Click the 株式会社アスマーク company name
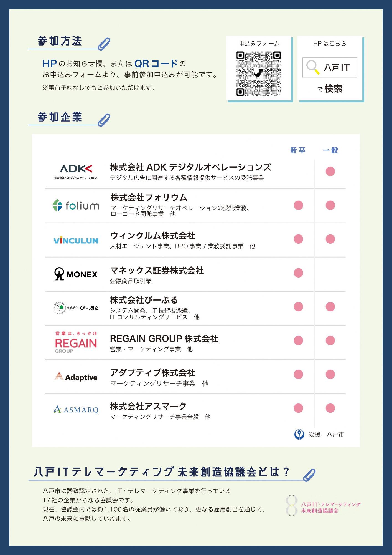This screenshot has width=392, height=555. [x=148, y=406]
